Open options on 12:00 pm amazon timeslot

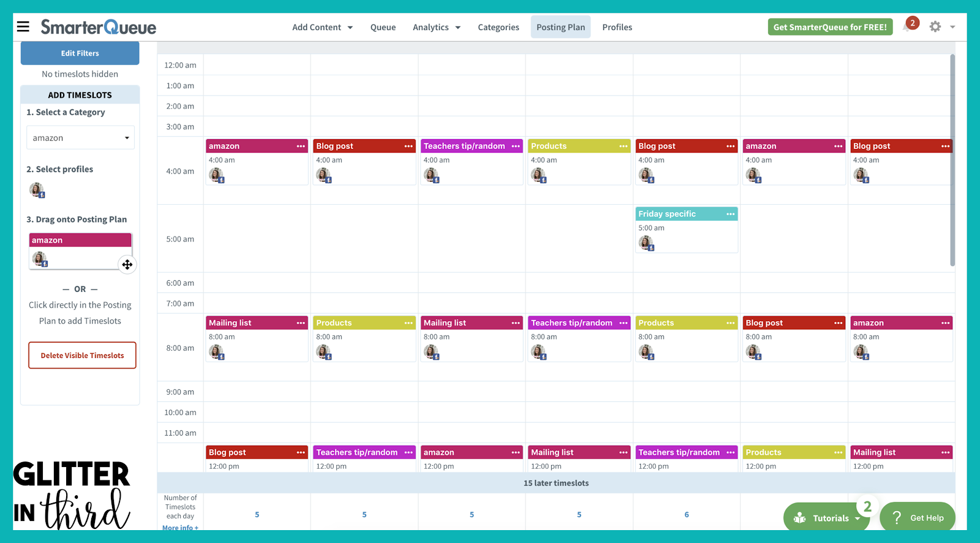pos(515,453)
